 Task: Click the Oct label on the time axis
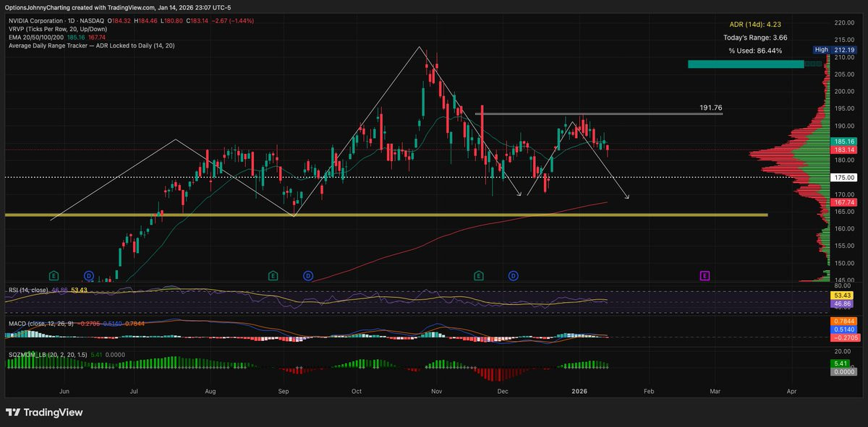pos(356,390)
